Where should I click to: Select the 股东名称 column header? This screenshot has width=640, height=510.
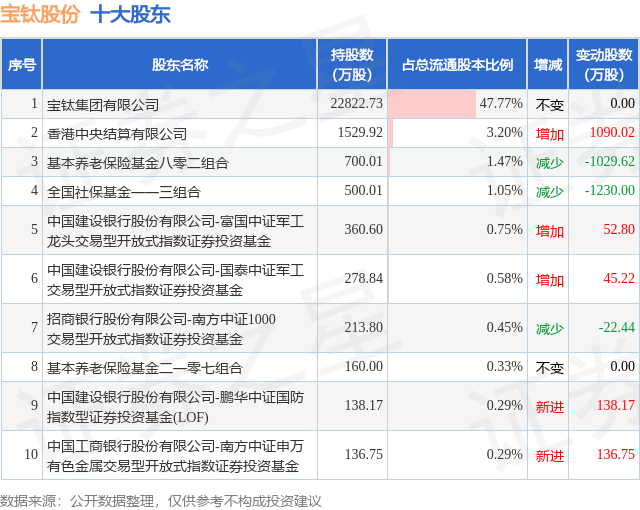180,64
